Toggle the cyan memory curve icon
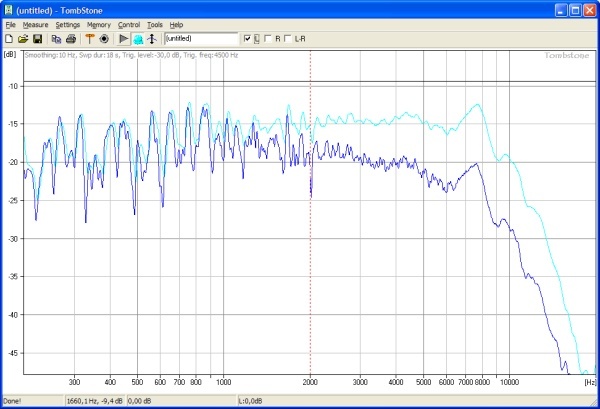The width and height of the screenshot is (600, 409). (x=138, y=39)
